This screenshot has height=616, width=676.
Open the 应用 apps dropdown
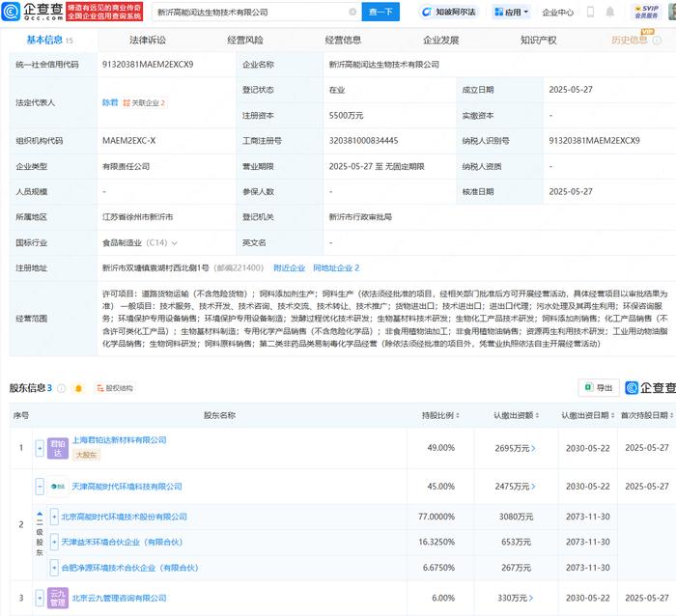coord(511,13)
